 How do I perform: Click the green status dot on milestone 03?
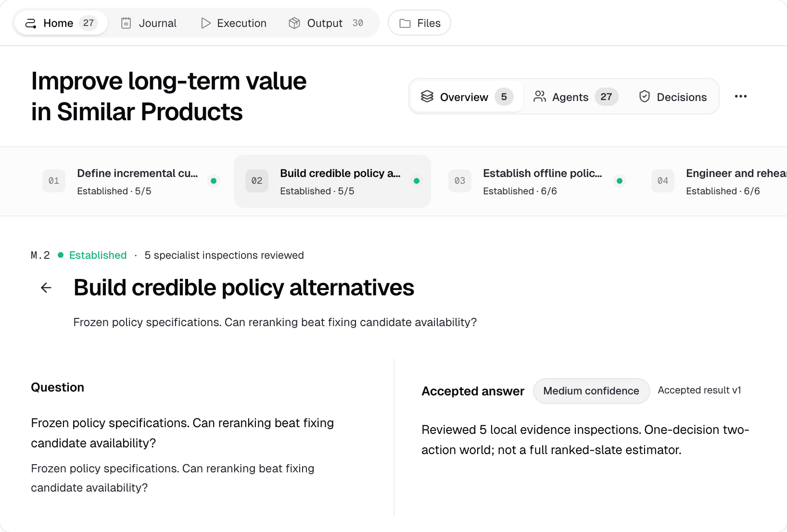[620, 181]
